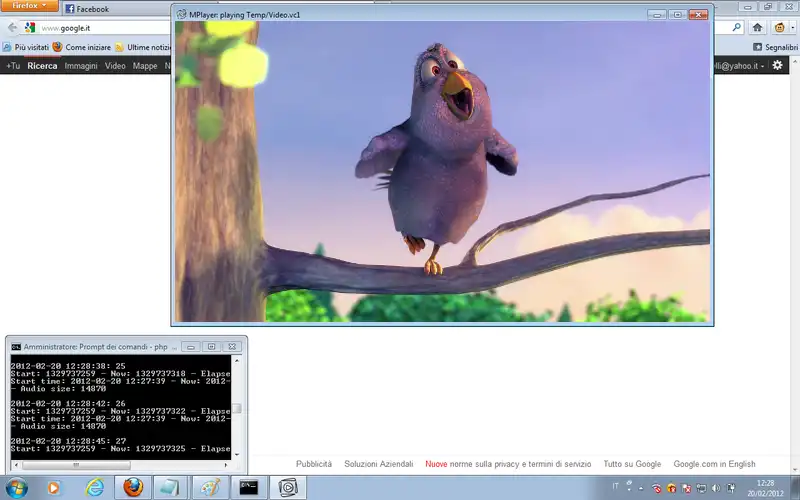The image size is (800, 500).
Task: Open taskbar clock showing 12:28
Action: point(765,488)
